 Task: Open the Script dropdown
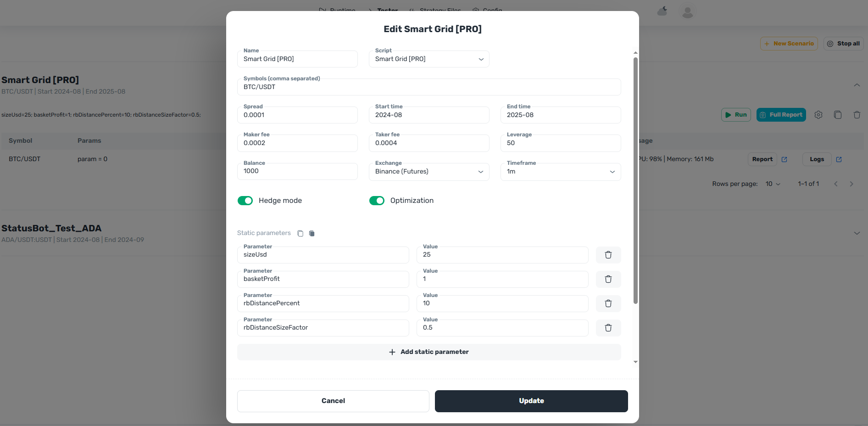(428, 59)
